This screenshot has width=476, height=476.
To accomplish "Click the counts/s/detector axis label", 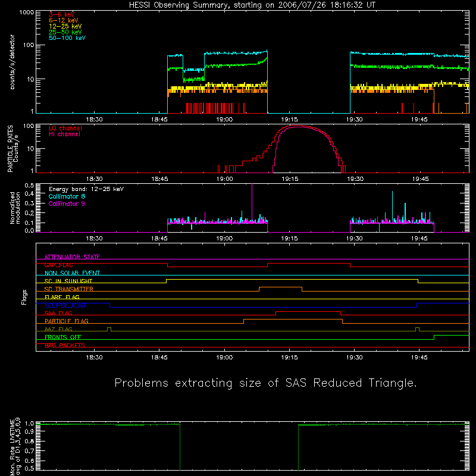I will [x=12, y=62].
